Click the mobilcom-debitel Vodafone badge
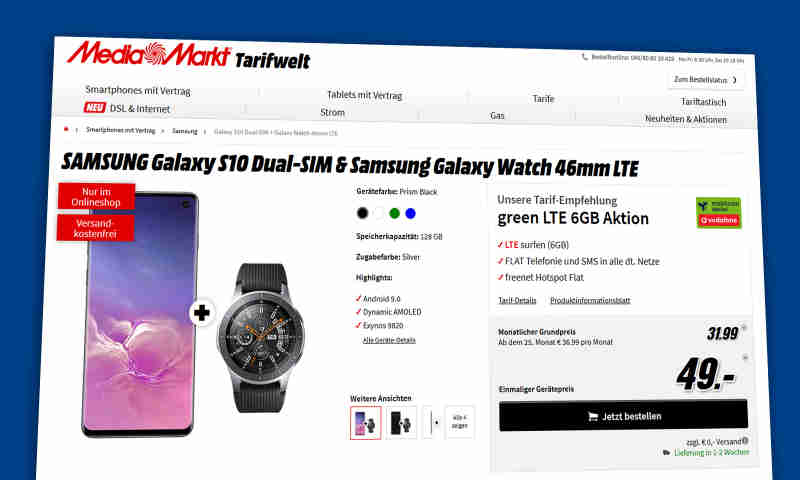 click(718, 213)
